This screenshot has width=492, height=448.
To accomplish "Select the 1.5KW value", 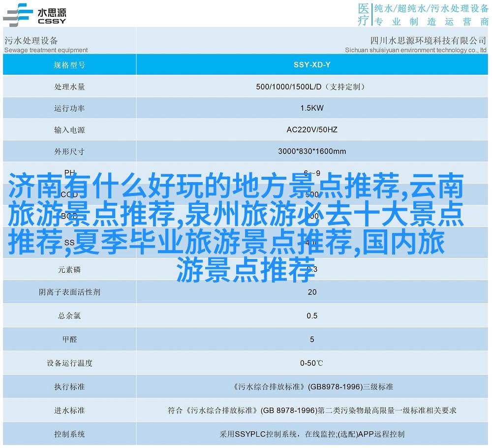I will coord(312,108).
